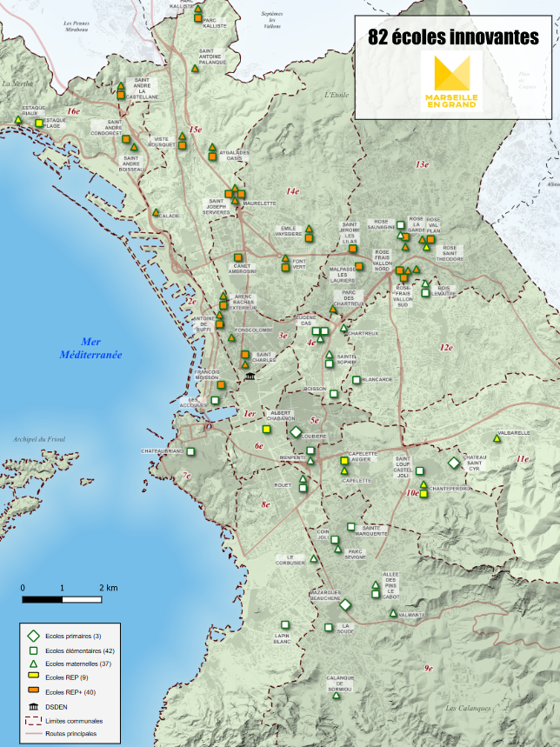
Task: Click the Valmante triangle marker
Action: coord(393,613)
